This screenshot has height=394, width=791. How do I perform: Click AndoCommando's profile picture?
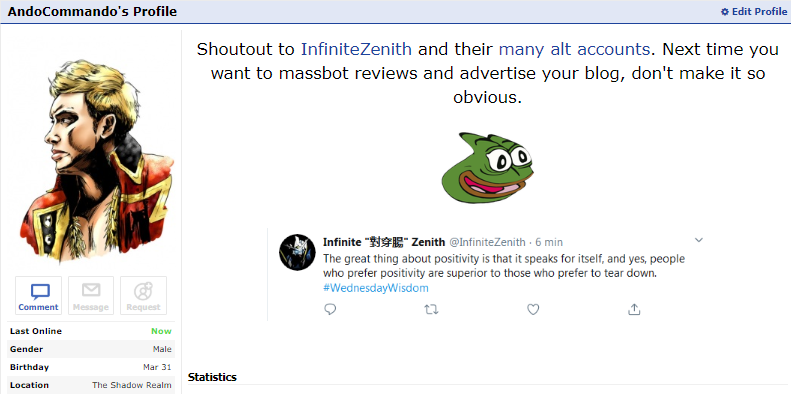click(x=97, y=160)
